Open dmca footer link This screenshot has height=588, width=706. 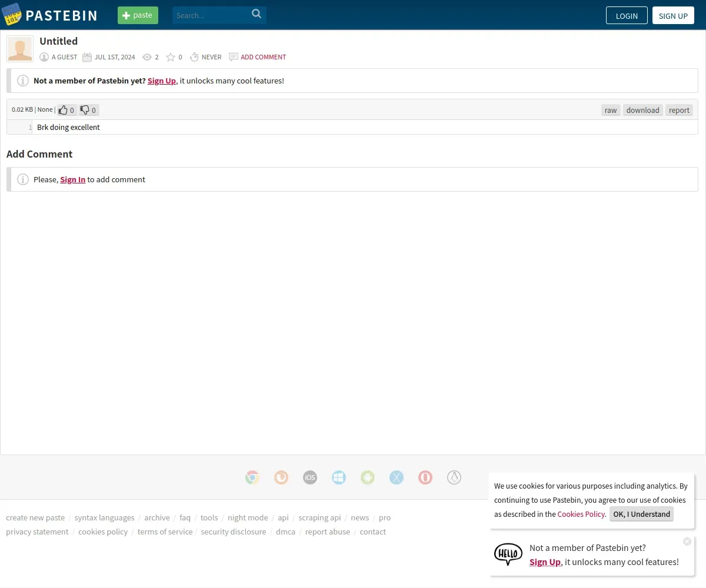coord(285,532)
